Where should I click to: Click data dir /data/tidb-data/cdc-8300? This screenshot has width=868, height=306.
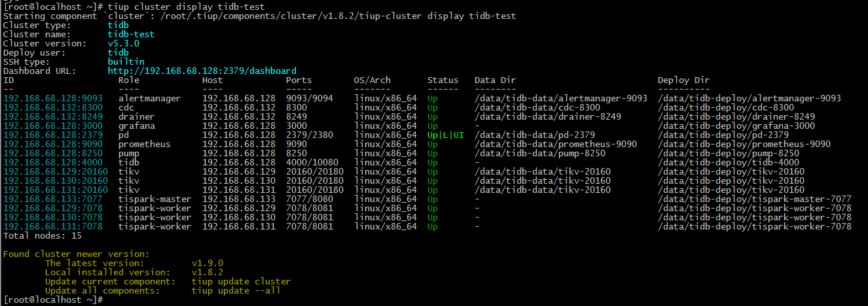[537, 107]
